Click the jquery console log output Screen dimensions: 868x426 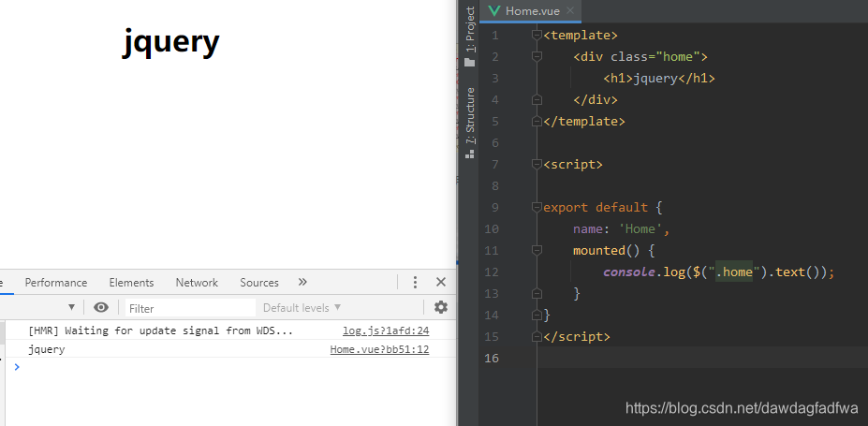[x=47, y=349]
